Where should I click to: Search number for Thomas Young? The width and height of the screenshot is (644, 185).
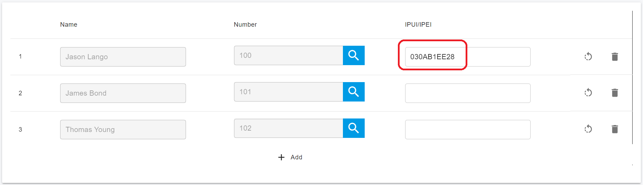354,128
